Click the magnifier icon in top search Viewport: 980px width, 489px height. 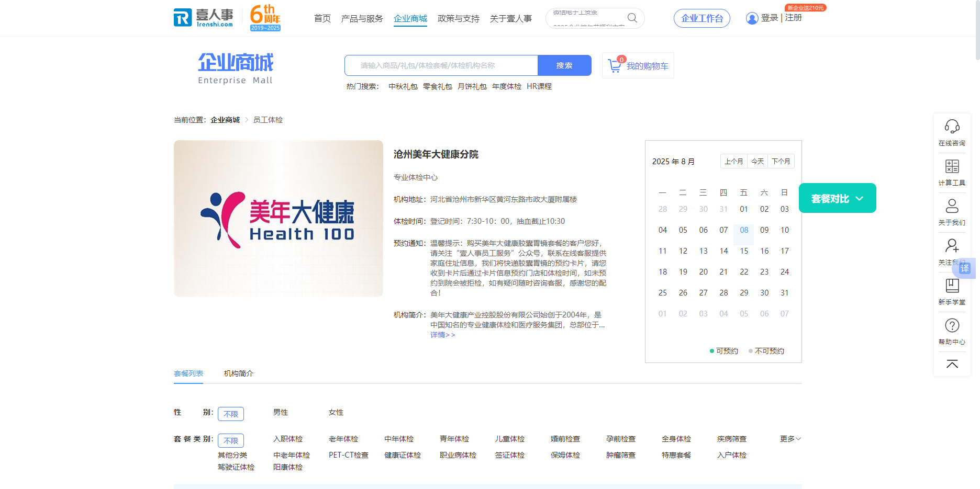(x=632, y=18)
